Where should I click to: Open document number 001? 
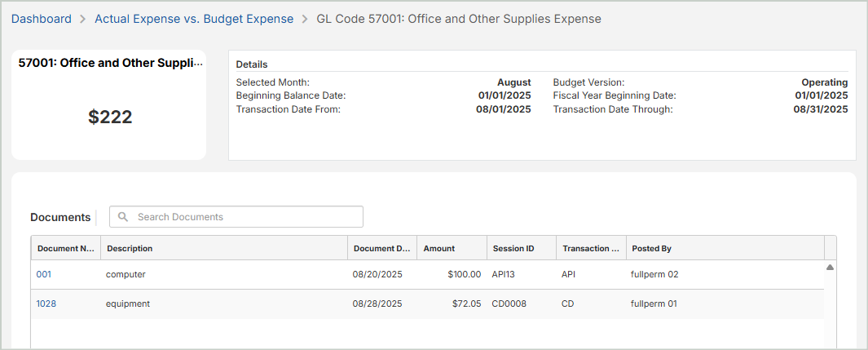(x=43, y=275)
